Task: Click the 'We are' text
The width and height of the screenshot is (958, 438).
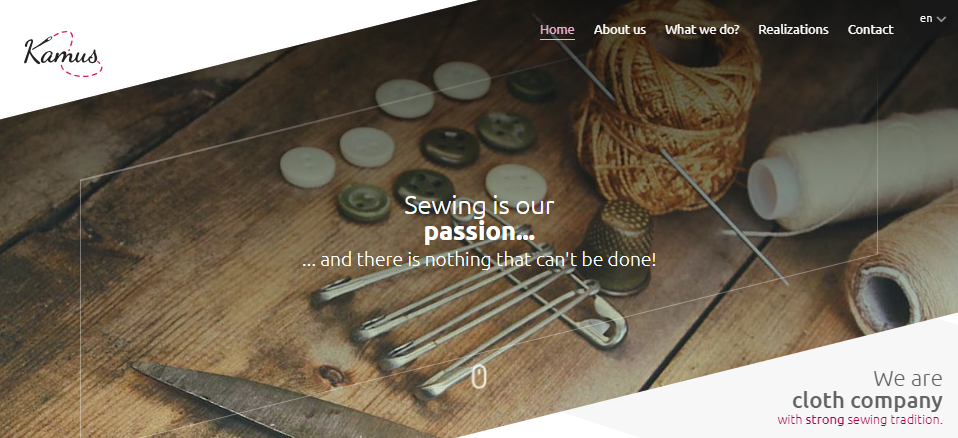Action: click(x=907, y=379)
